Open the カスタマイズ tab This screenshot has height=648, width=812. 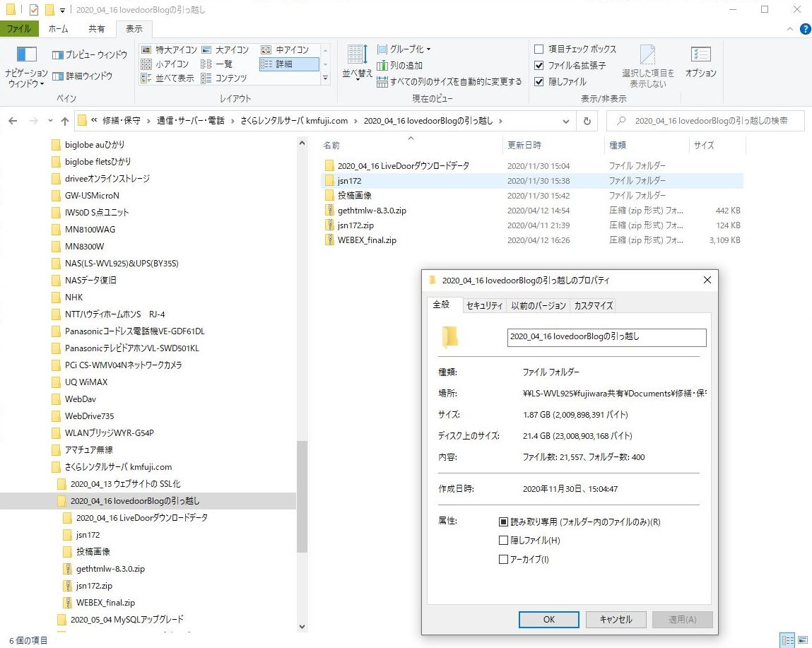click(593, 305)
